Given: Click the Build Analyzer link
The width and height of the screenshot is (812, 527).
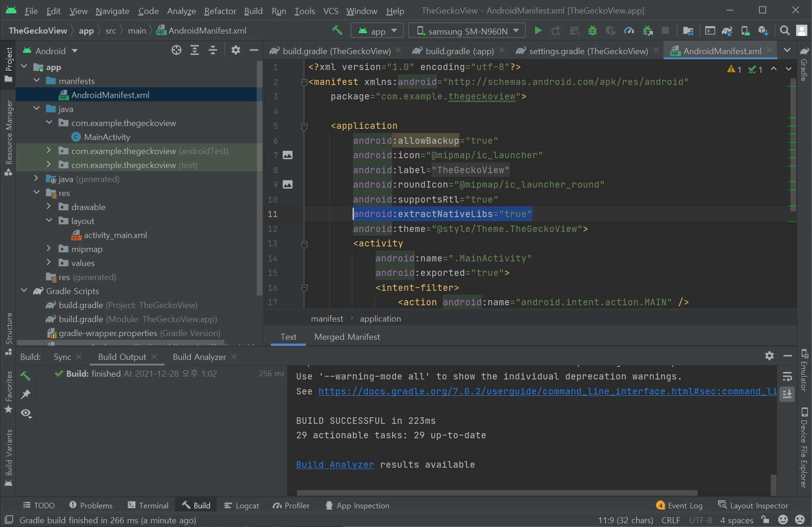Looking at the screenshot, I should pyautogui.click(x=335, y=465).
